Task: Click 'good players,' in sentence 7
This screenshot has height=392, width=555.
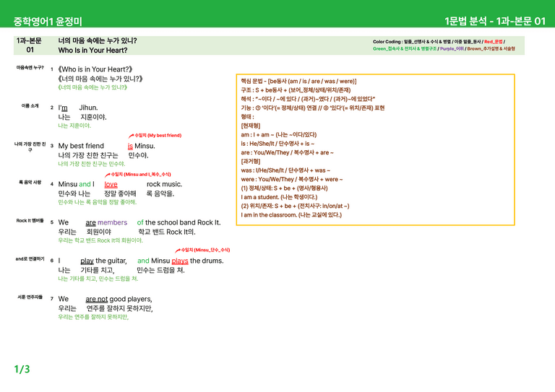Action: pyautogui.click(x=131, y=299)
